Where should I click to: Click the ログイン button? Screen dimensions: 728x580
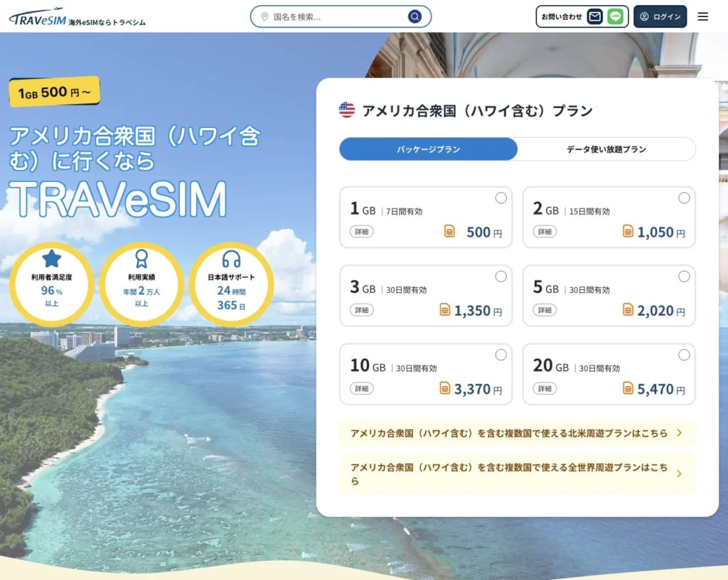(660, 17)
